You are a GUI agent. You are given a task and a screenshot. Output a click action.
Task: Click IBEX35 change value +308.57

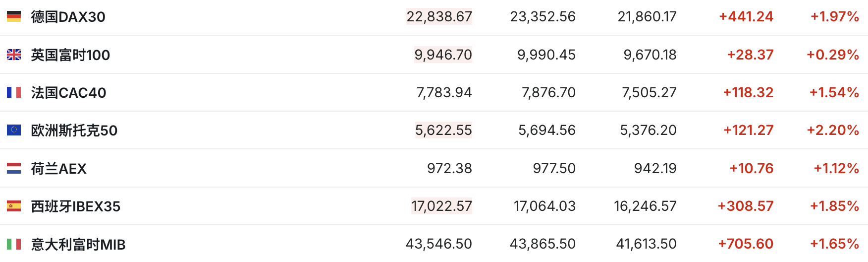(x=746, y=206)
